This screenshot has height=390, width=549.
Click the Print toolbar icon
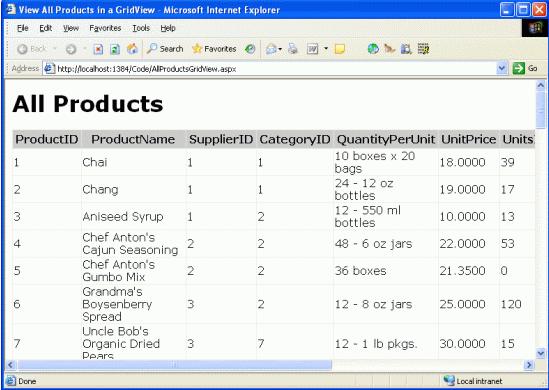(293, 49)
